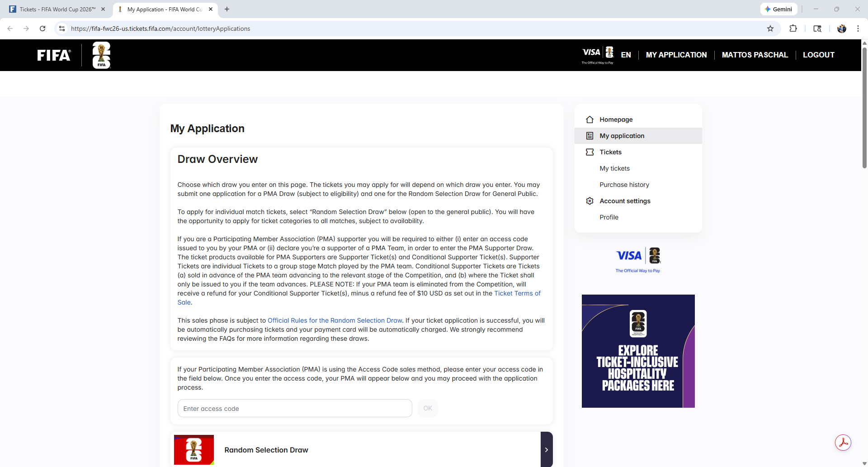The width and height of the screenshot is (868, 467).
Task: Click the site information icon in address bar
Action: [x=62, y=29]
